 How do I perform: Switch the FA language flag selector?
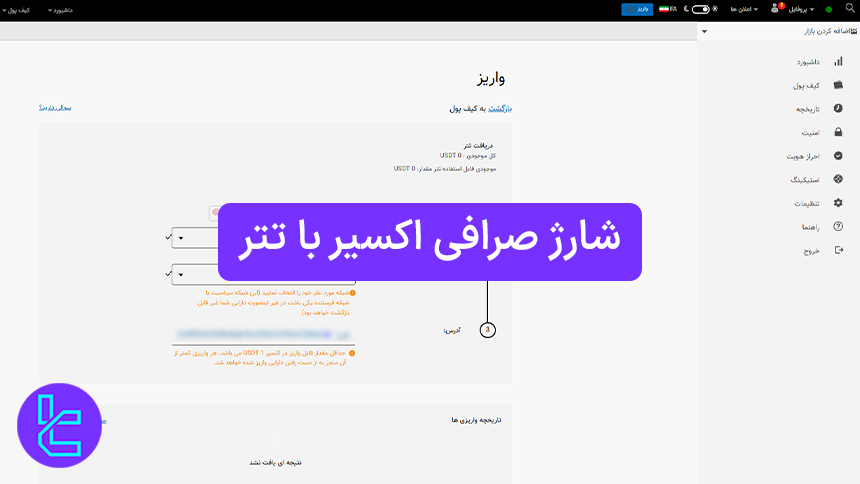pos(667,9)
